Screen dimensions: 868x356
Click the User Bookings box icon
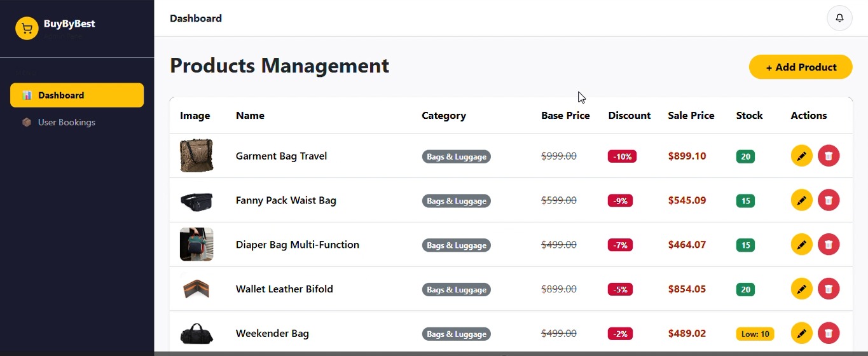(27, 122)
